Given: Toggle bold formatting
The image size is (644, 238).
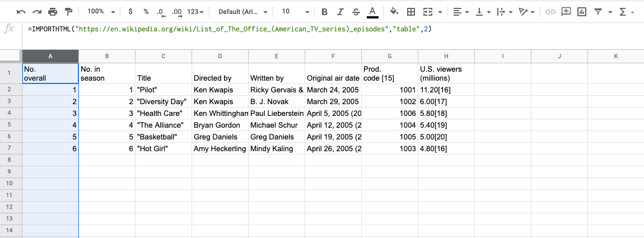Looking at the screenshot, I should pyautogui.click(x=324, y=11).
